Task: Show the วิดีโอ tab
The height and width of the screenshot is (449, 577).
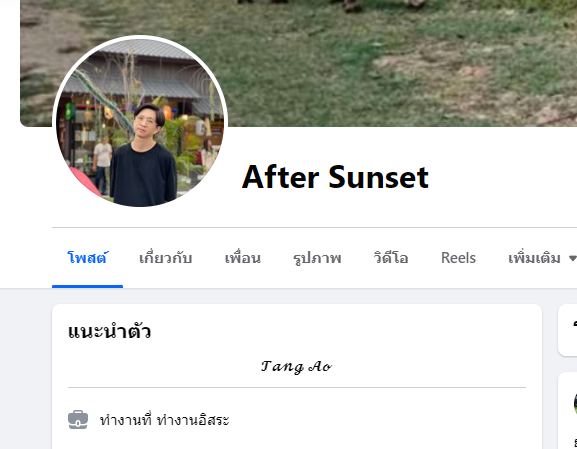Action: click(391, 258)
